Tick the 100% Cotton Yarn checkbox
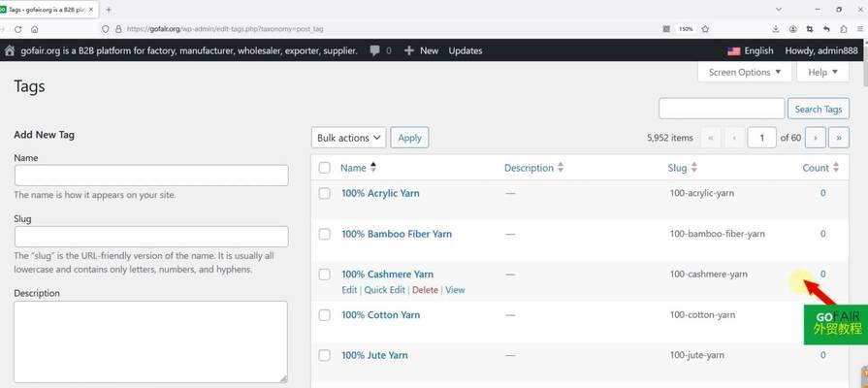The image size is (868, 388). 325,315
